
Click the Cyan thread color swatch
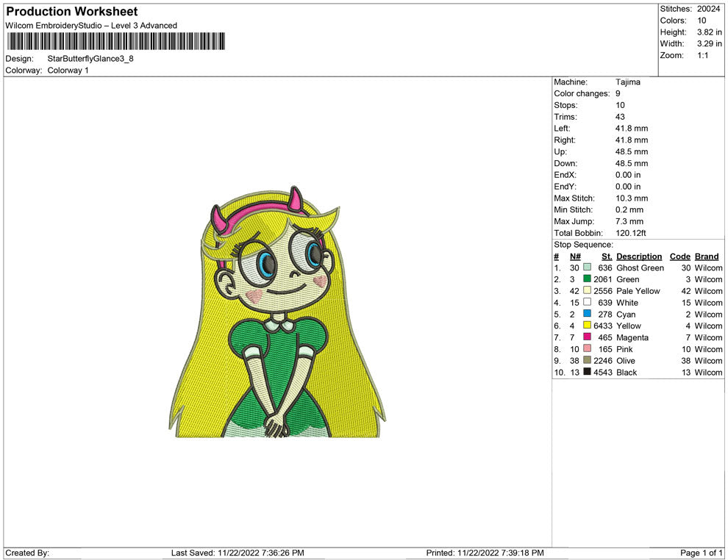coord(588,314)
